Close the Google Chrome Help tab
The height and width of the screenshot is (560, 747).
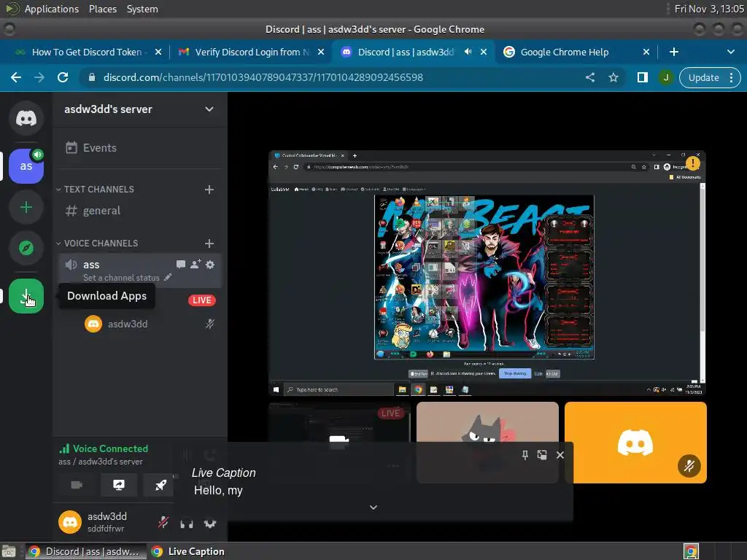point(646,52)
